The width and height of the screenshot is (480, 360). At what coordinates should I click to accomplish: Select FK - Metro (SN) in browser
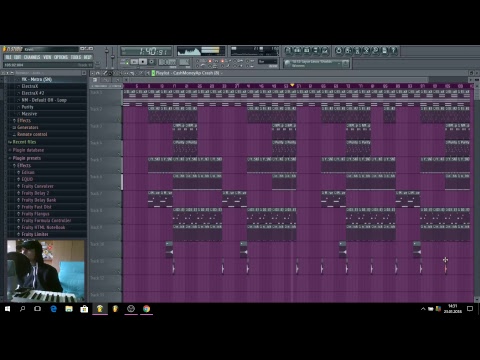coord(37,79)
